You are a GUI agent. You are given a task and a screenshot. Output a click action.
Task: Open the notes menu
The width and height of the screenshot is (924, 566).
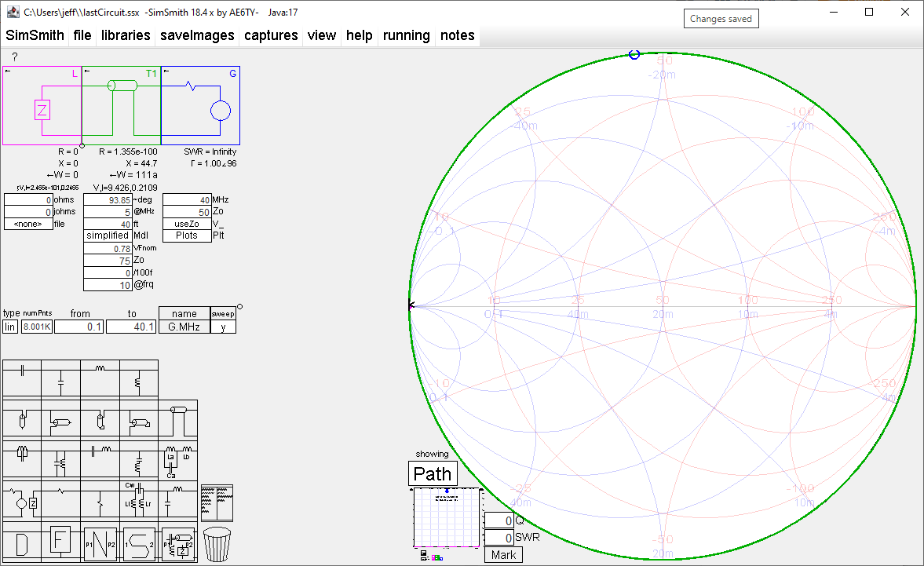[457, 35]
